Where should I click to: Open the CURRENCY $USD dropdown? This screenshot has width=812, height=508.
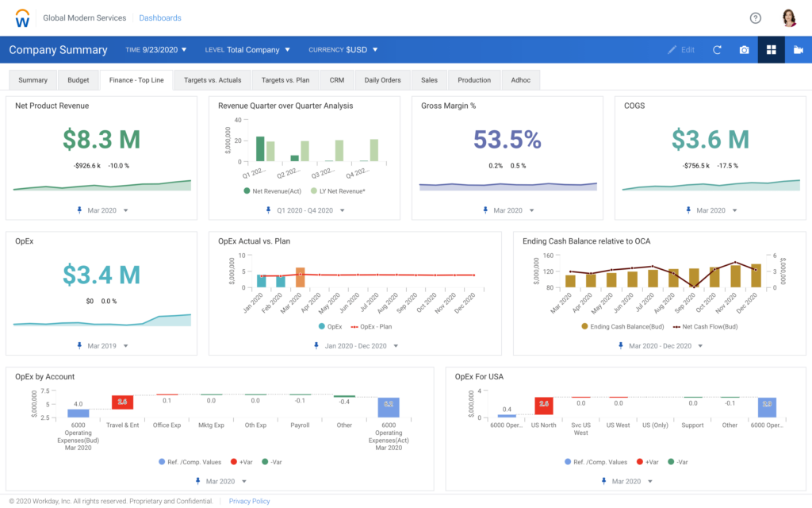[342, 49]
